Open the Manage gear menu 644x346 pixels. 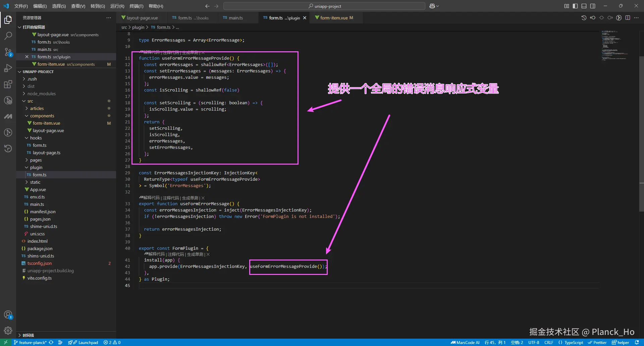pos(8,331)
